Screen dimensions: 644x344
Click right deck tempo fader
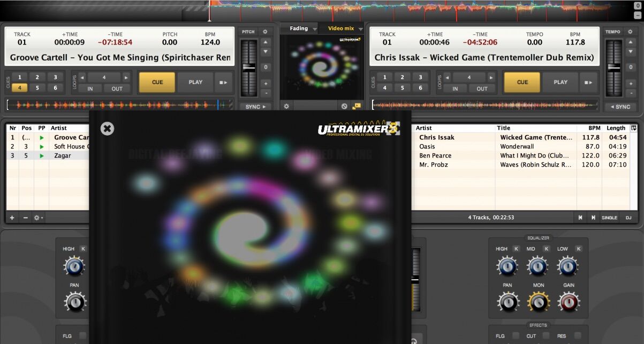tap(614, 68)
